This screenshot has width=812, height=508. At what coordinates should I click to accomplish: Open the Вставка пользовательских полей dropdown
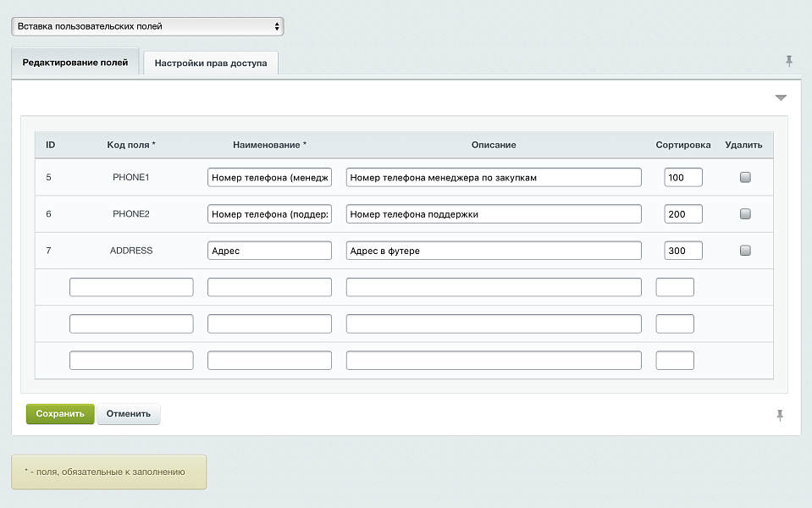pos(147,26)
